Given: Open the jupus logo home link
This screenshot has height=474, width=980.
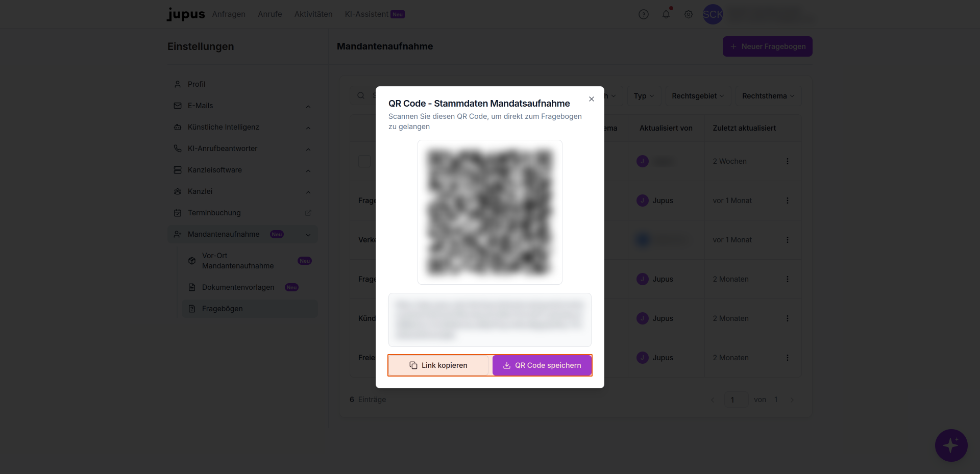Looking at the screenshot, I should point(186,14).
